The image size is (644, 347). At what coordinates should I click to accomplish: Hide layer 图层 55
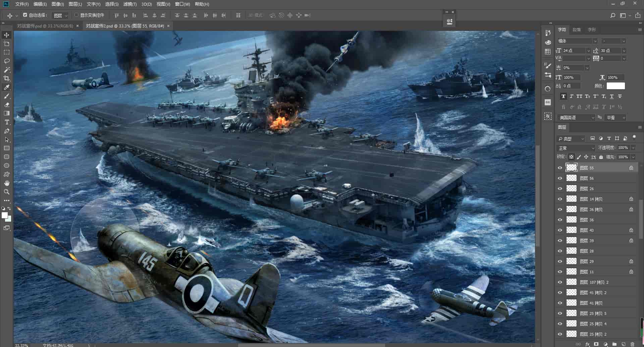coord(560,168)
